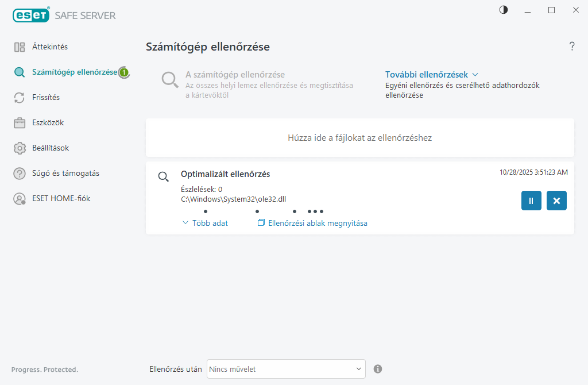The image size is (588, 385).
Task: Click the Húzza ide a fájlokat drop area
Action: click(359, 138)
